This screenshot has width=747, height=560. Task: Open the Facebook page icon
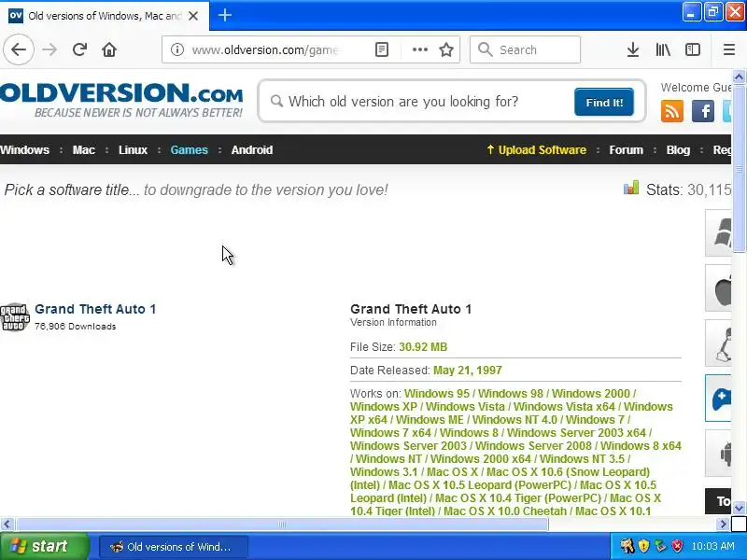[x=703, y=111]
